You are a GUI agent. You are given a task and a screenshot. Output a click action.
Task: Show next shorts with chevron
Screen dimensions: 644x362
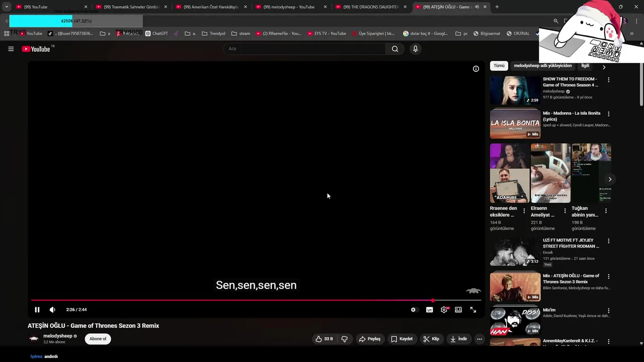(610, 179)
